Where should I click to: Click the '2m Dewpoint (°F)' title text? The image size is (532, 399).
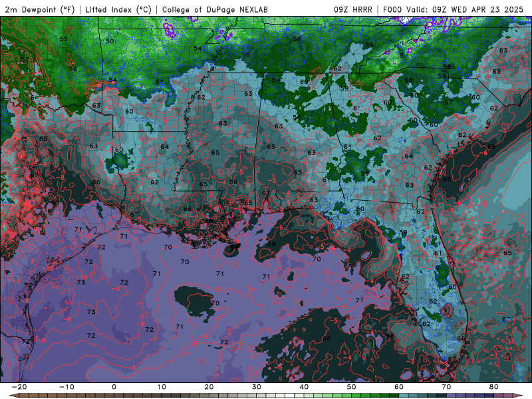click(x=40, y=9)
